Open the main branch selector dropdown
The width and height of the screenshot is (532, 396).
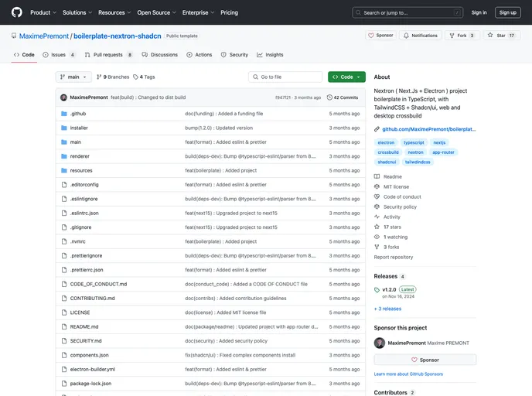[x=73, y=77]
